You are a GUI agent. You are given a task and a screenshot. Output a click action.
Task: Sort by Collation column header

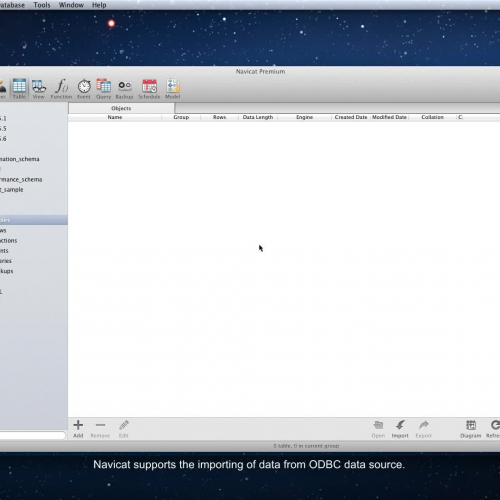coord(432,117)
